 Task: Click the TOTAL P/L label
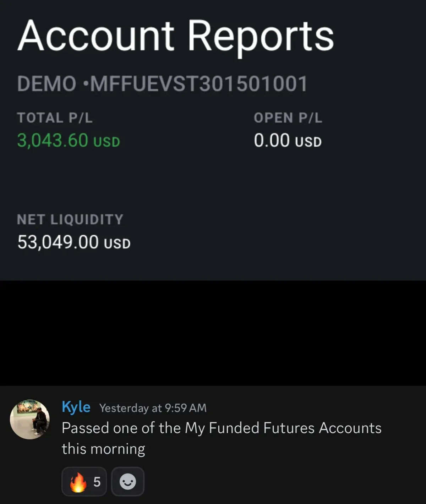[x=55, y=118]
